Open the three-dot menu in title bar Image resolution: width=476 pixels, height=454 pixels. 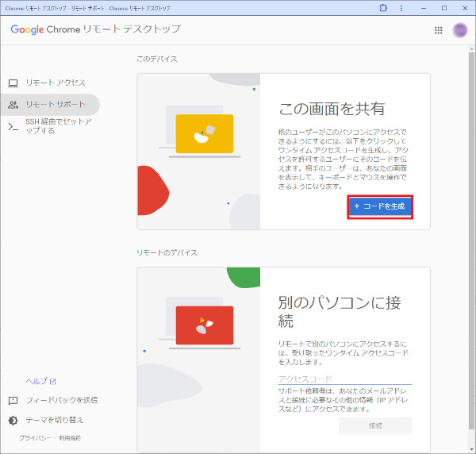401,8
